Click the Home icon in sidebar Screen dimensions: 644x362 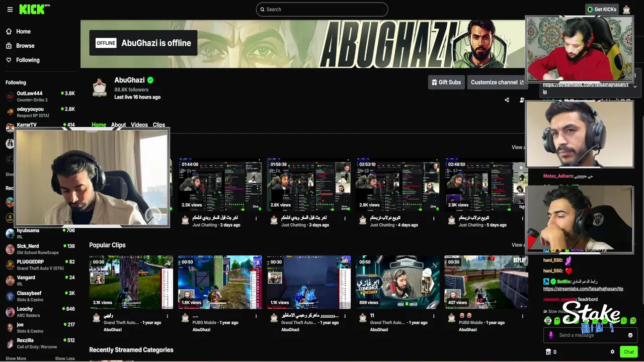(9, 32)
